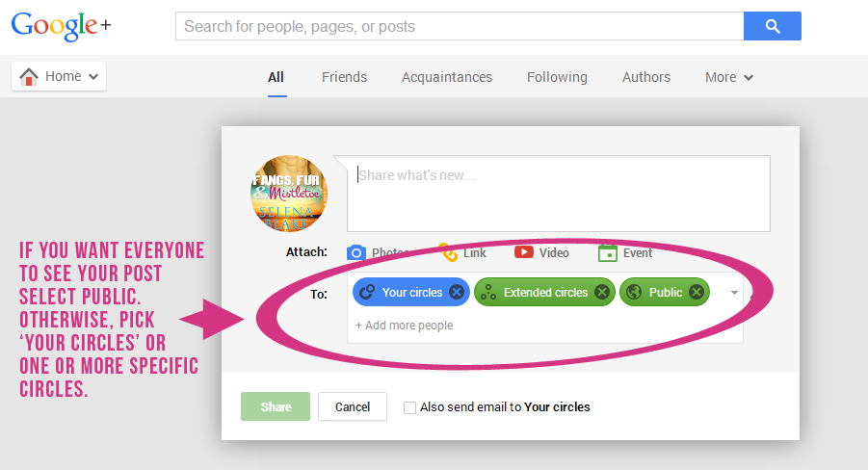
Task: Expand the More streams menu
Action: pos(728,77)
